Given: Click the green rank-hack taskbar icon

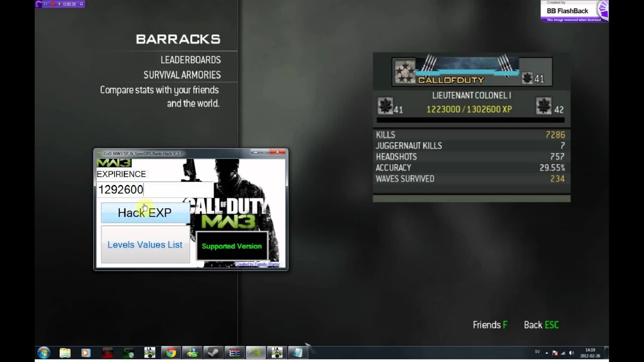Looking at the screenshot, I should [256, 353].
